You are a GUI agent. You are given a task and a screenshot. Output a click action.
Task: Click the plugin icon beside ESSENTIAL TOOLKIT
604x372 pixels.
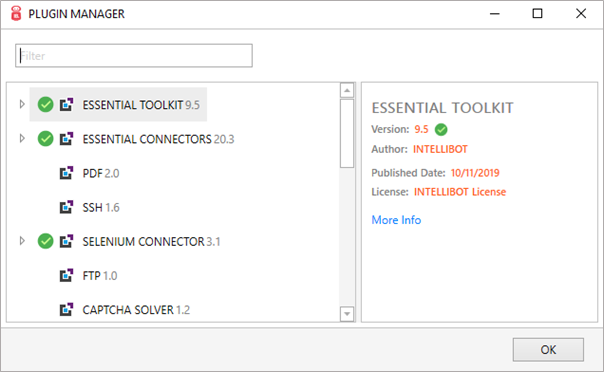tap(66, 104)
